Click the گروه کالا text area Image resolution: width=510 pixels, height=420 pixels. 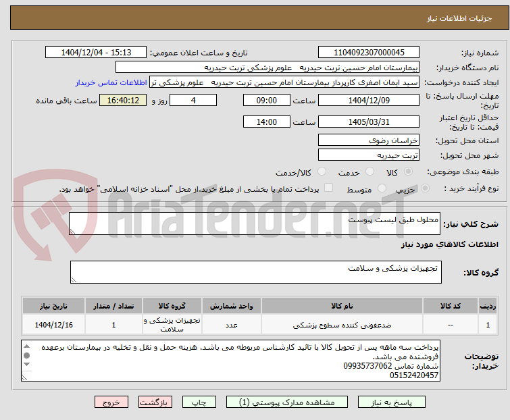coord(255,272)
